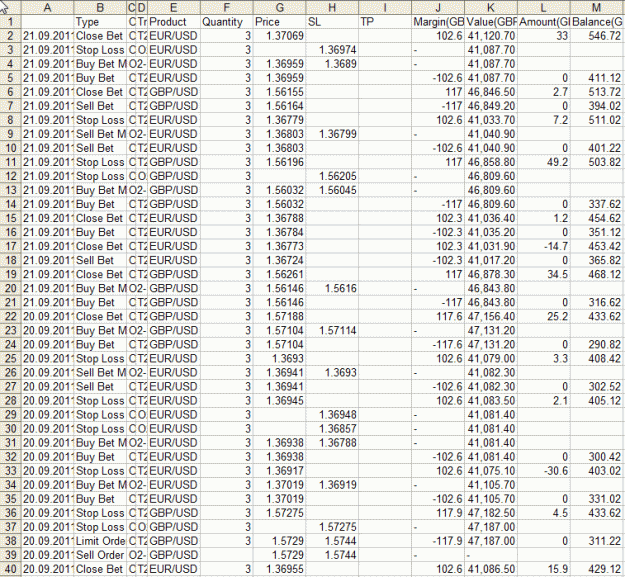This screenshot has height=577, width=625.
Task: Click margin cell 117.6
Action: point(438,316)
